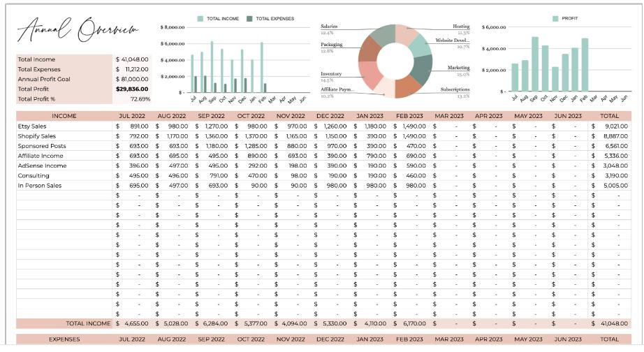The width and height of the screenshot is (644, 352).
Task: Click Etsy Sales total cell 9,021.00
Action: 610,126
